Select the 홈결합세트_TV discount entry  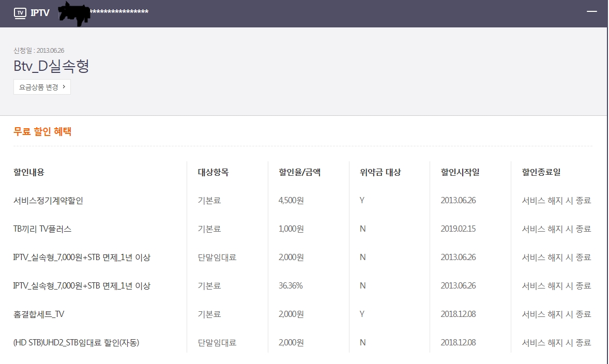click(39, 314)
